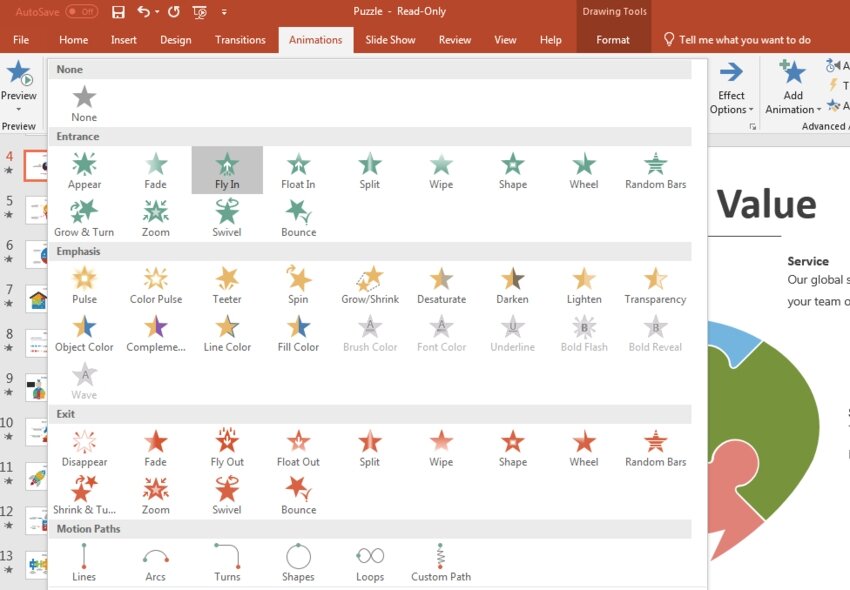Open the Effect Options dropdown
This screenshot has height=590, width=850.
[x=731, y=88]
